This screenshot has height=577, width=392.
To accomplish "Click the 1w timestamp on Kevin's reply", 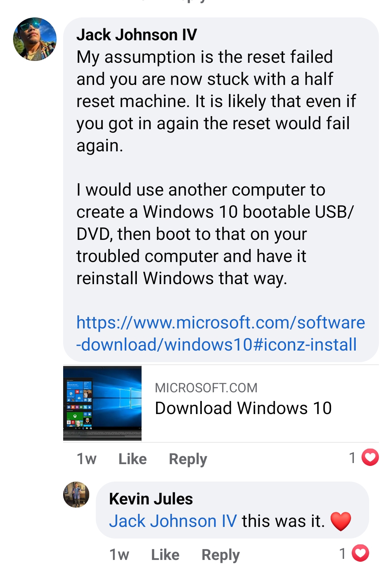I will [x=119, y=555].
